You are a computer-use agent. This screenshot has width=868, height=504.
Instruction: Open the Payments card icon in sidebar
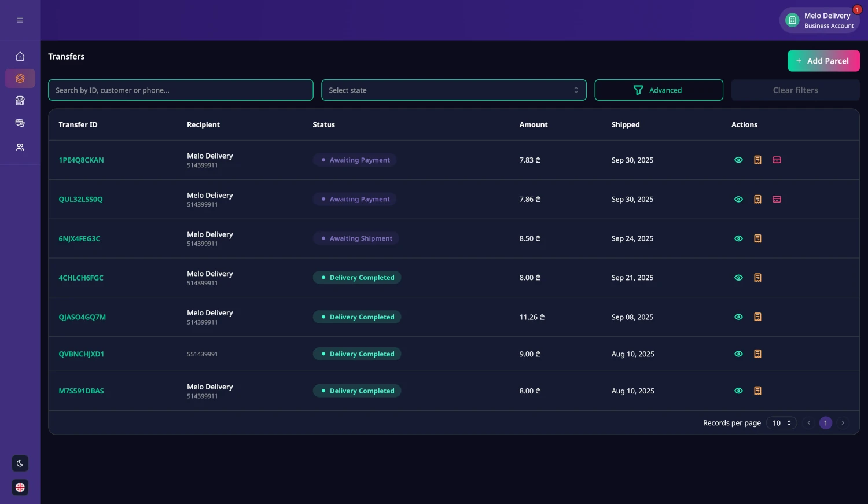20,123
